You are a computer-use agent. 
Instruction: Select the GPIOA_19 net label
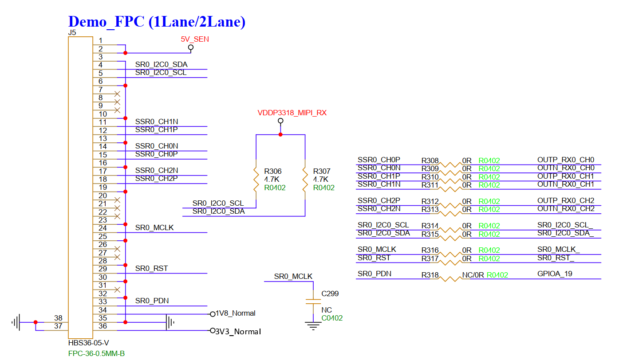click(555, 274)
